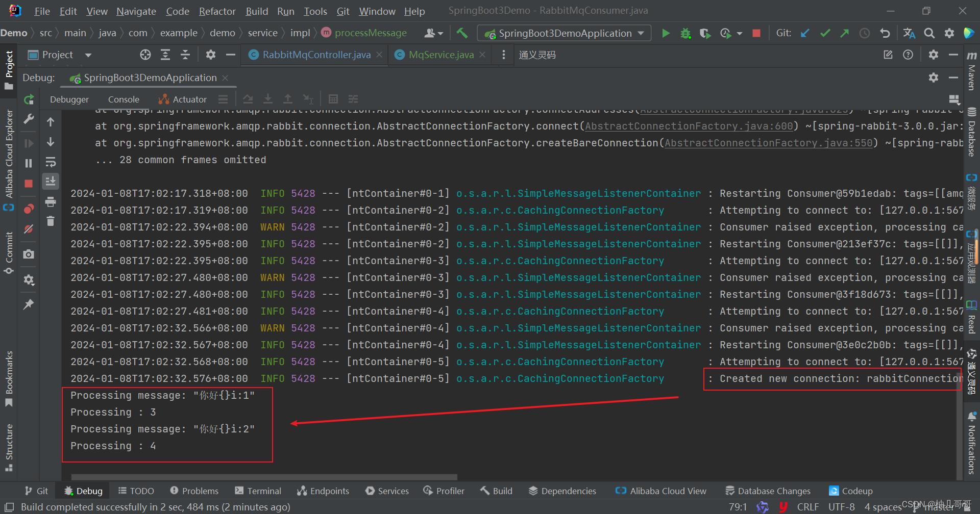
Task: Open the Refactor menu
Action: pos(217,11)
